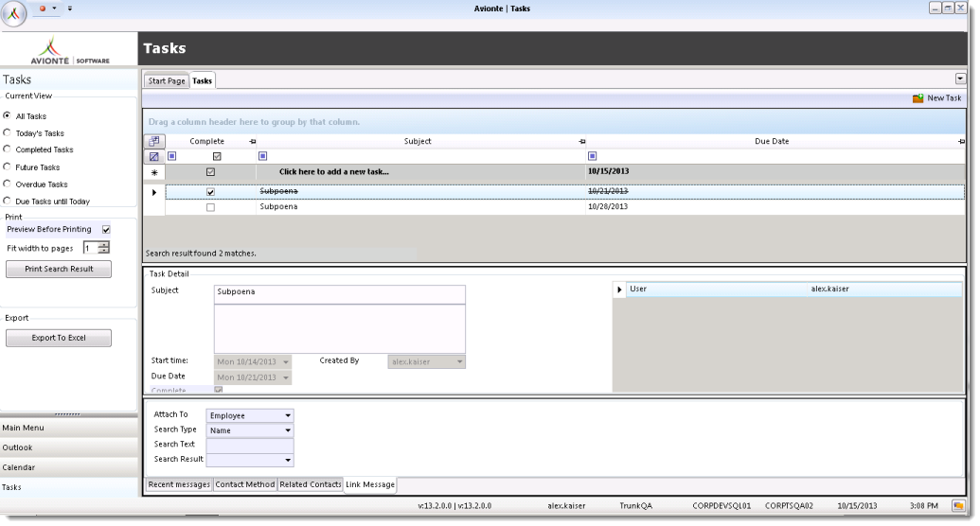This screenshot has width=980, height=526.
Task: Click the Subject column header
Action: 418,141
